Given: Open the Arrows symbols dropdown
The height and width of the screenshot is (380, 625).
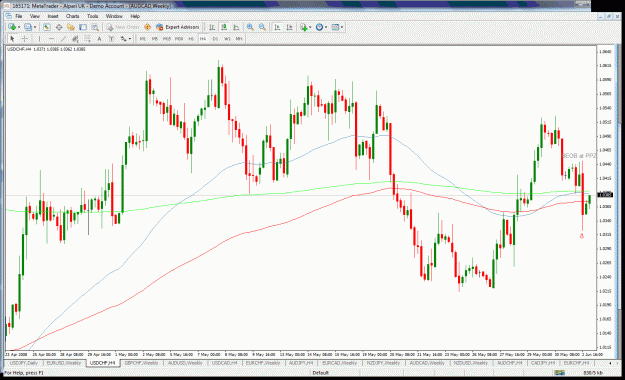Looking at the screenshot, I should pos(126,39).
